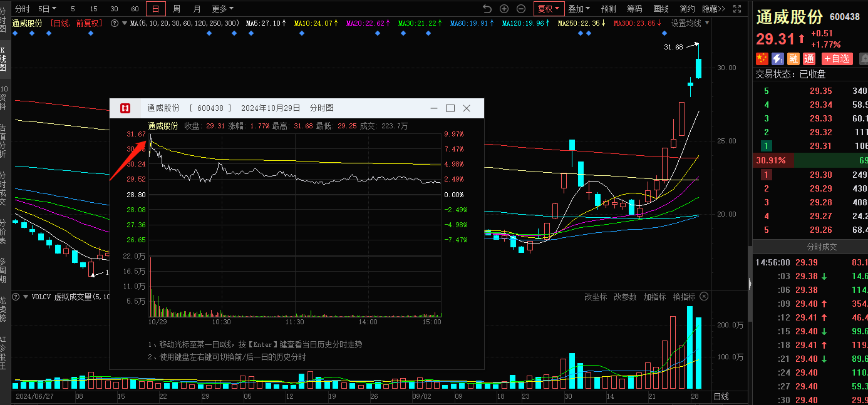Viewport: 868px width, 405px height.
Task: Click the China flag market icon
Action: (762, 58)
